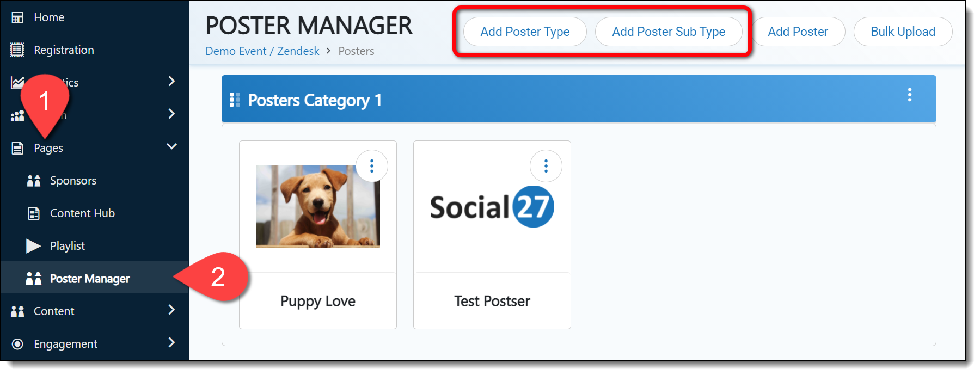This screenshot has width=980, height=375.
Task: Open the Posters Category 1 kebab menu
Action: click(x=909, y=95)
